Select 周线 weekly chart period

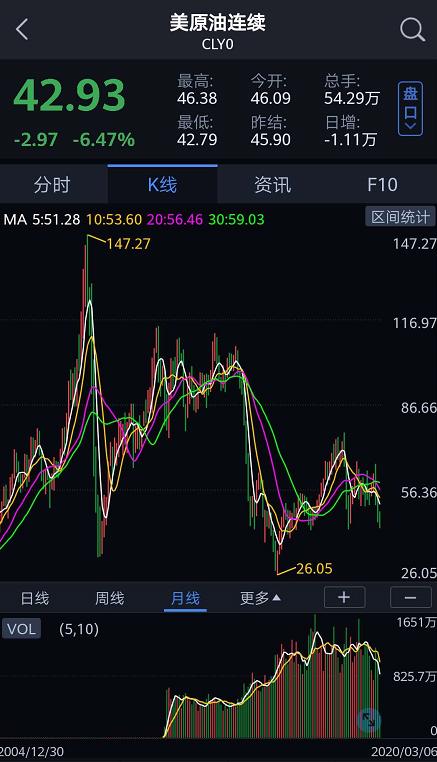point(109,598)
